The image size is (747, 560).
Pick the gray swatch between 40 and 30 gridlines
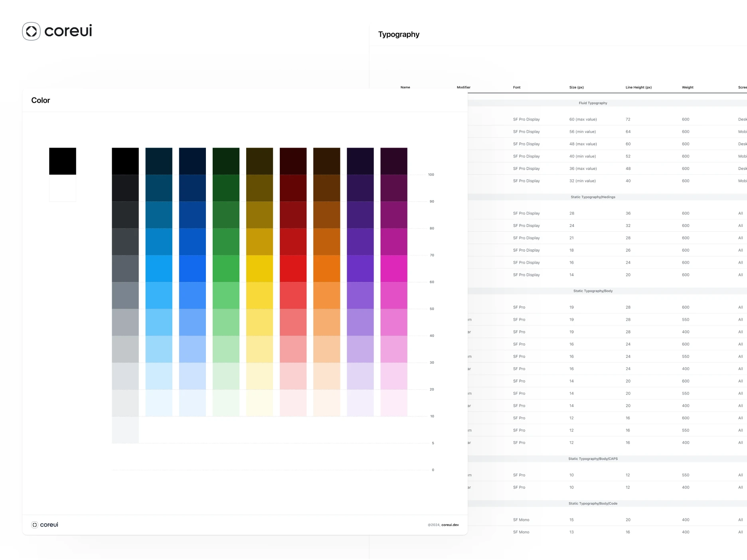(x=125, y=349)
